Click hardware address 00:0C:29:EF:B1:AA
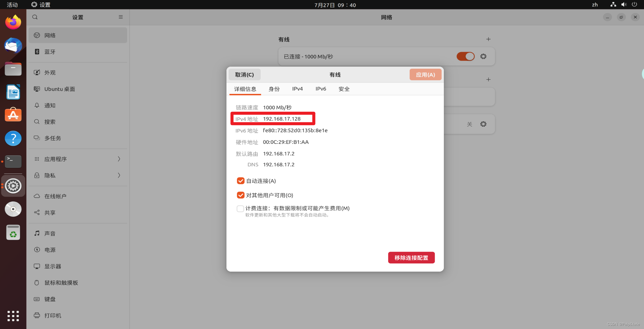The image size is (644, 329). 286,142
